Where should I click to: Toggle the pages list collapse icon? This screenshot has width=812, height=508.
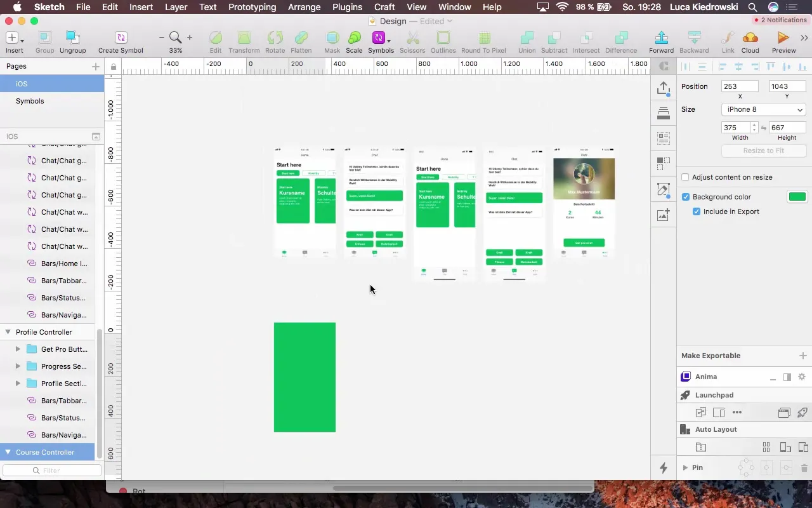coord(96,137)
